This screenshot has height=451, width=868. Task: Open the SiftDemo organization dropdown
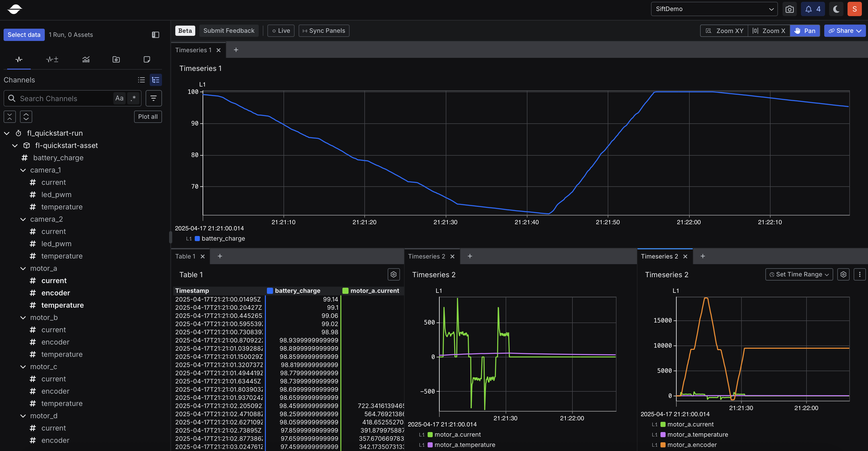click(x=714, y=9)
